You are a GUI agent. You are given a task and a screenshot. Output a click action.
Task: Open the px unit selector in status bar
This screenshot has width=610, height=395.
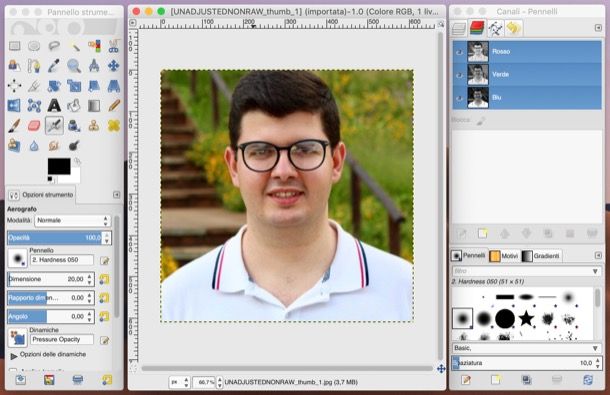(x=179, y=382)
